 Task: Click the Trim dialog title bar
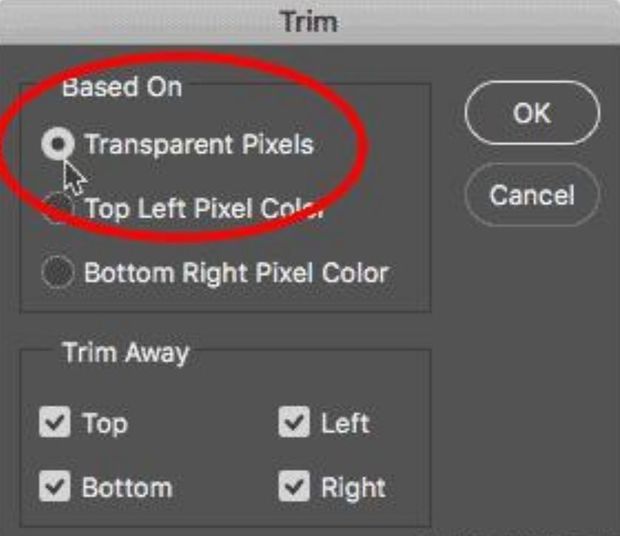310,20
